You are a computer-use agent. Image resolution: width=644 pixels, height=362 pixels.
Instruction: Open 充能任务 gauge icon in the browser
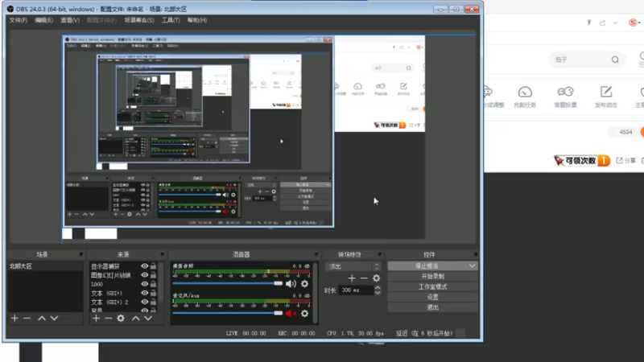[525, 92]
